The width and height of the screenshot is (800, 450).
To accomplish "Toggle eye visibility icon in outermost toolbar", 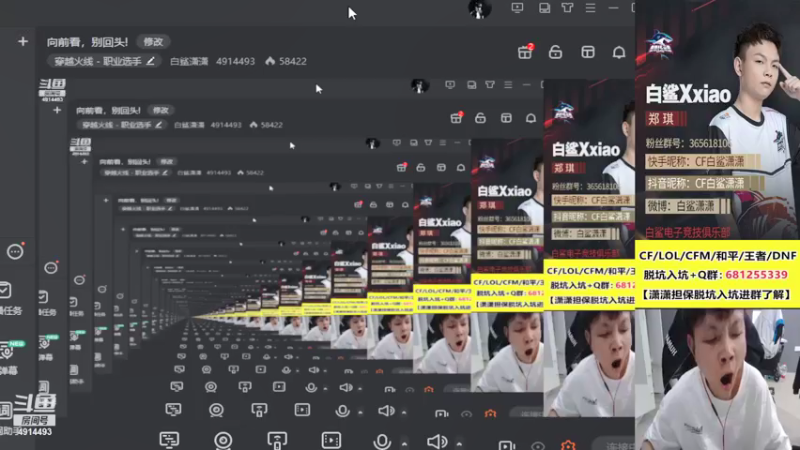I will click(x=537, y=446).
